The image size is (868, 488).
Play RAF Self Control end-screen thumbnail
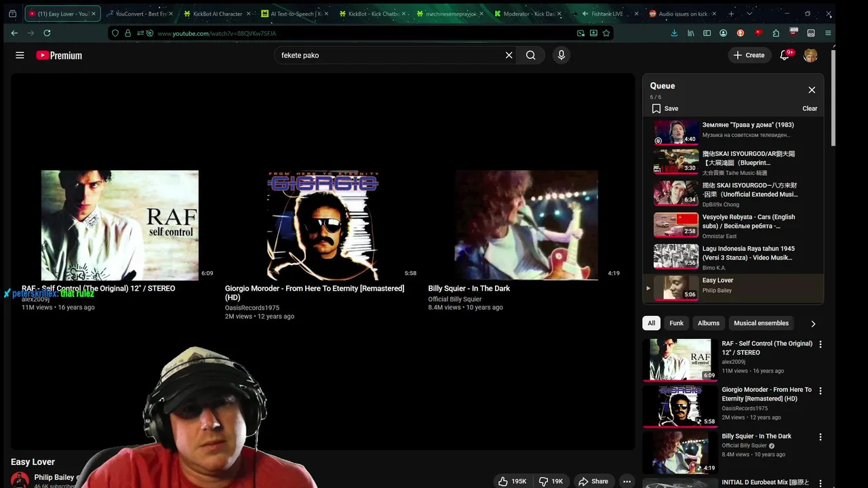click(x=120, y=225)
